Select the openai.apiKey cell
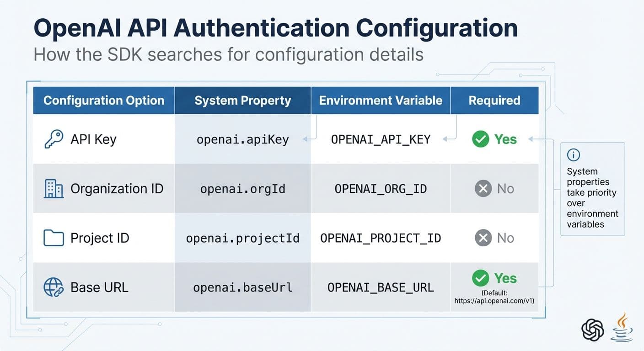 click(x=243, y=139)
